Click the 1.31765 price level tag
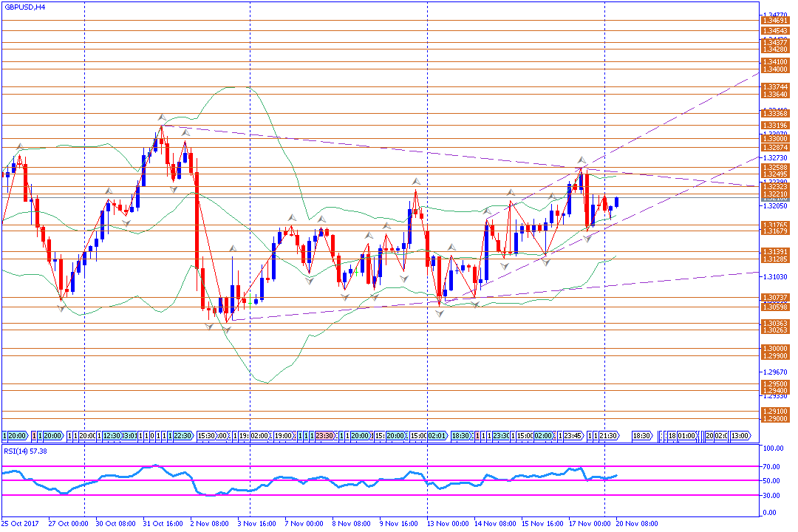798x532 pixels. [x=775, y=225]
